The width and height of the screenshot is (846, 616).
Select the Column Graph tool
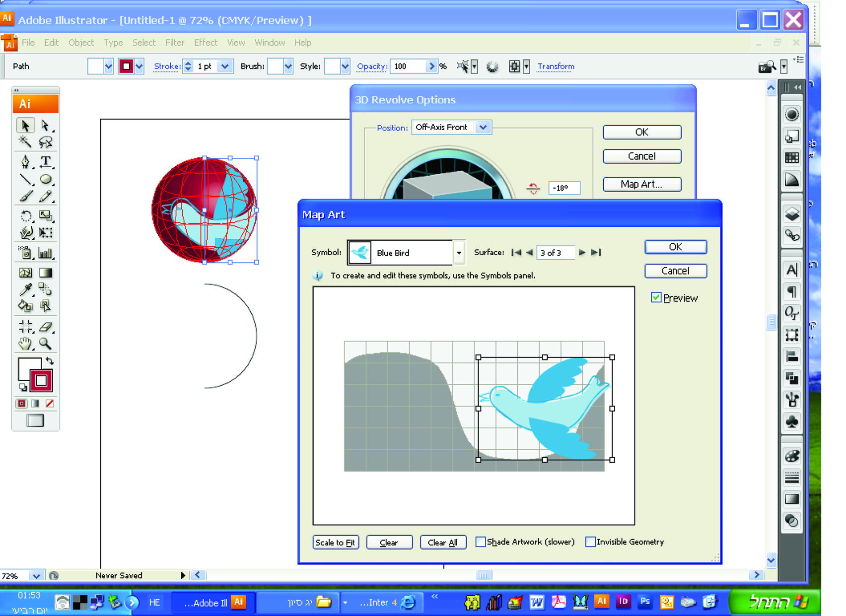[x=45, y=253]
